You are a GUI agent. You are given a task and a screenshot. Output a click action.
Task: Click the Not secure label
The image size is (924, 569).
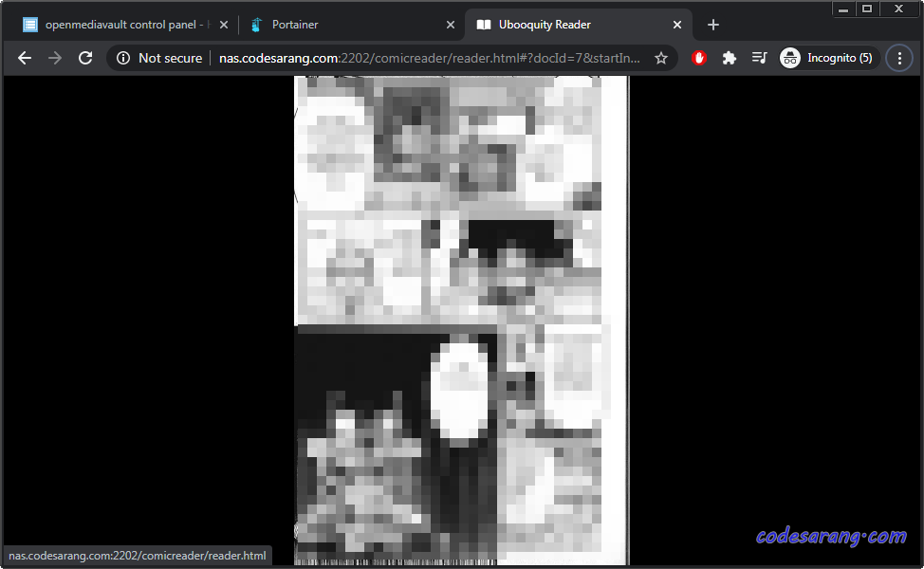(171, 58)
